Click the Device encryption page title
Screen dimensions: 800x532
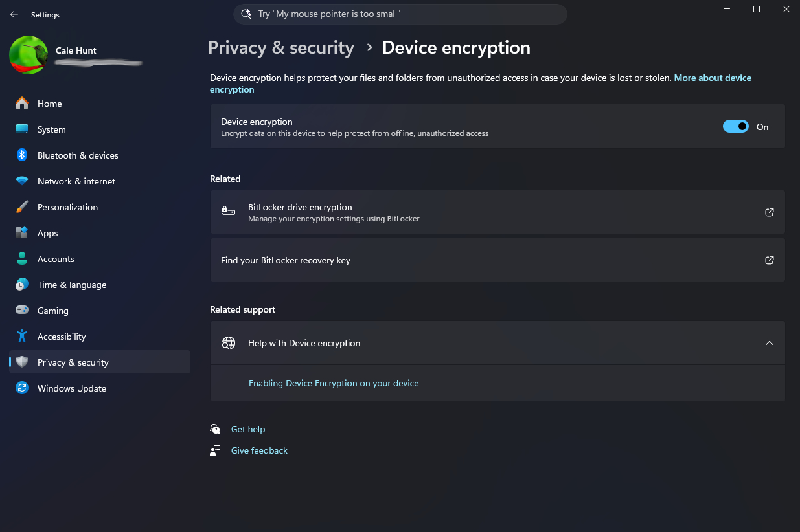[456, 48]
